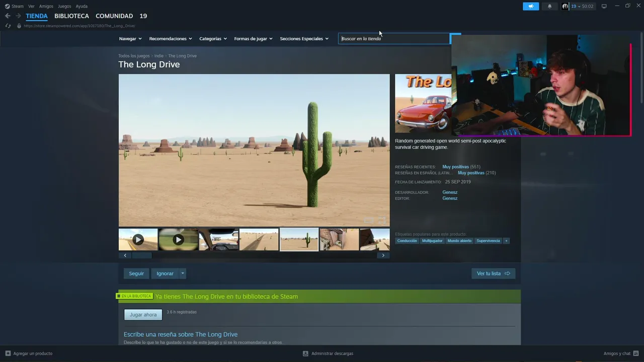
Task: Switch to Big Picture mode
Action: point(604,6)
